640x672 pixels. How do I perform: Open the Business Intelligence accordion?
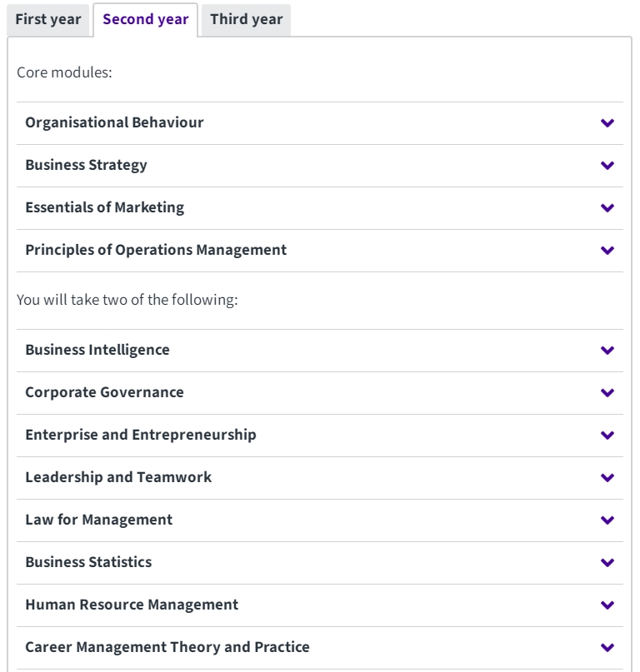click(320, 350)
